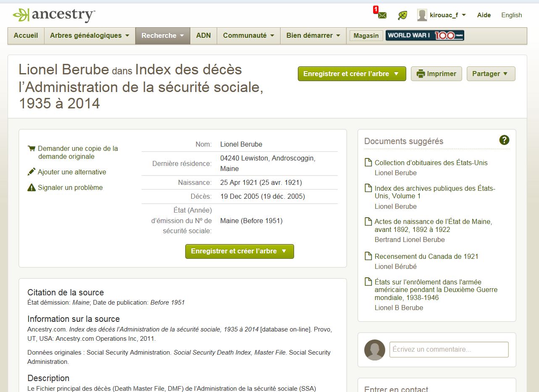The width and height of the screenshot is (539, 392).
Task: Open Recensement du Canada de 1921
Action: [x=426, y=256]
